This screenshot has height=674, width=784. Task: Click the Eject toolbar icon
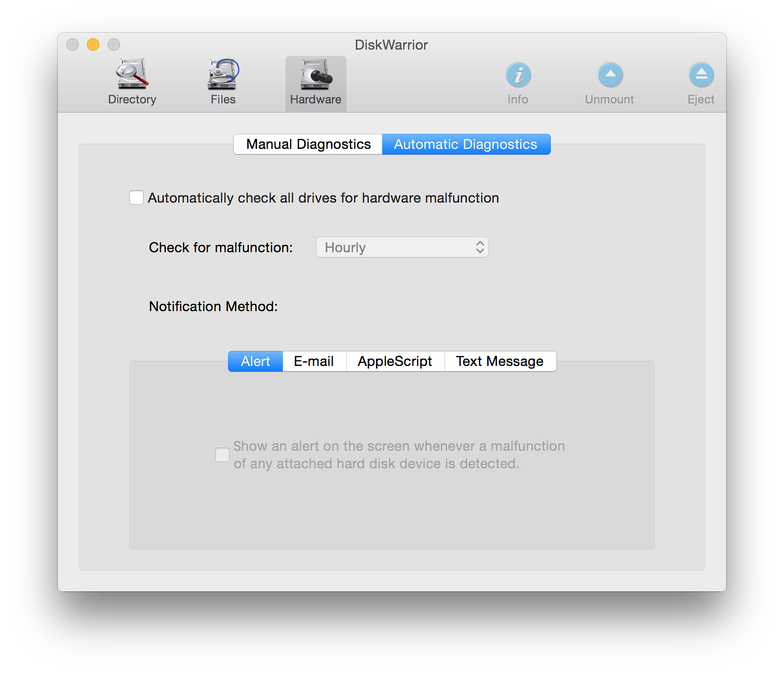coord(701,84)
